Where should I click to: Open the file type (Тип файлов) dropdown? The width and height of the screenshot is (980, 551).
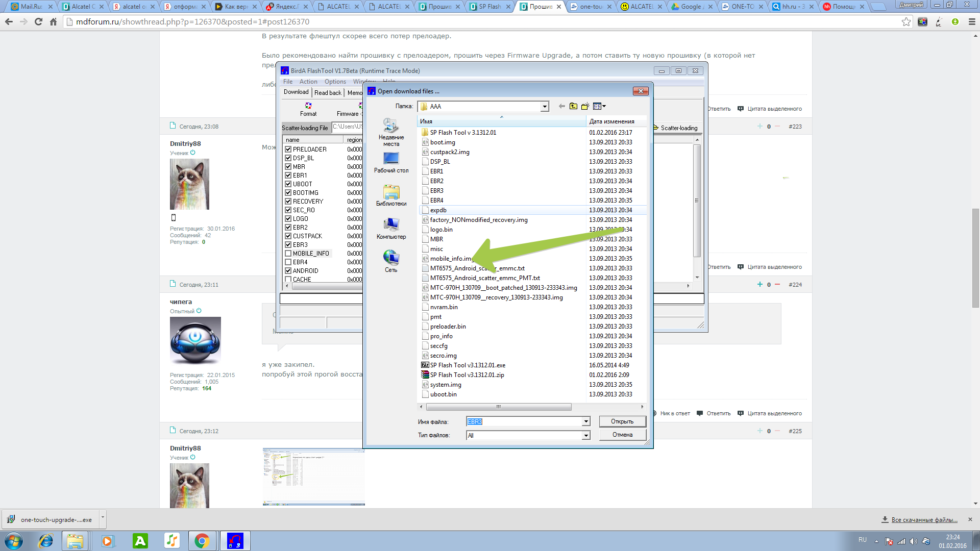(x=586, y=435)
